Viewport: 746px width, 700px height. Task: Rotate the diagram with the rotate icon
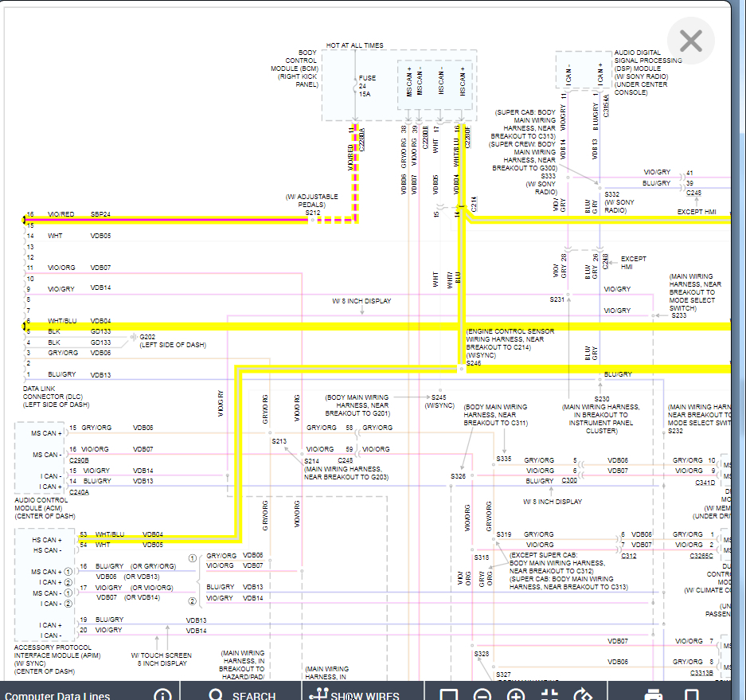pyautogui.click(x=584, y=695)
